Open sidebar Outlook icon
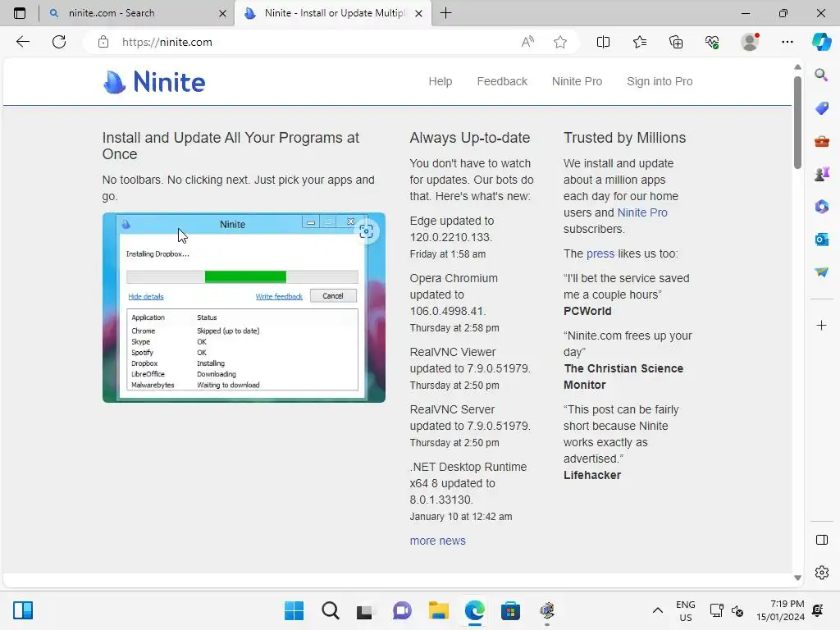Image resolution: width=840 pixels, height=630 pixels. [x=821, y=240]
